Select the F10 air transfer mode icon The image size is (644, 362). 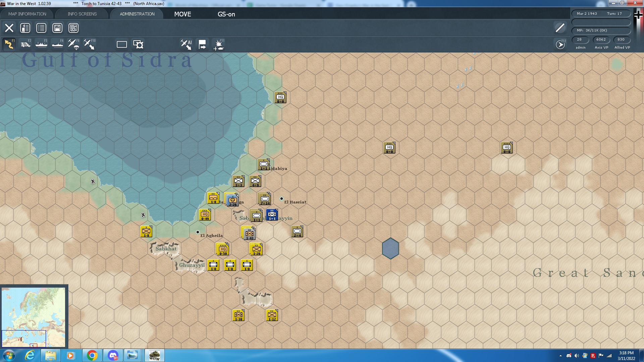pyautogui.click(x=89, y=44)
